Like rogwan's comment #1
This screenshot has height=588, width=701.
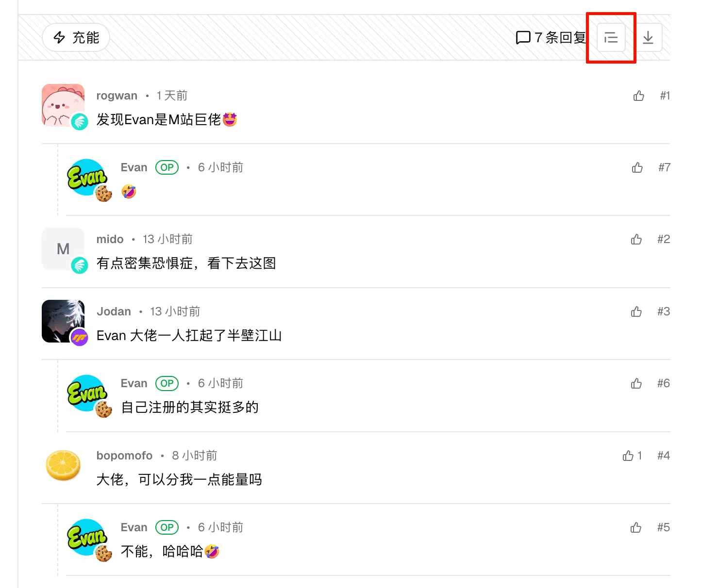(x=639, y=96)
